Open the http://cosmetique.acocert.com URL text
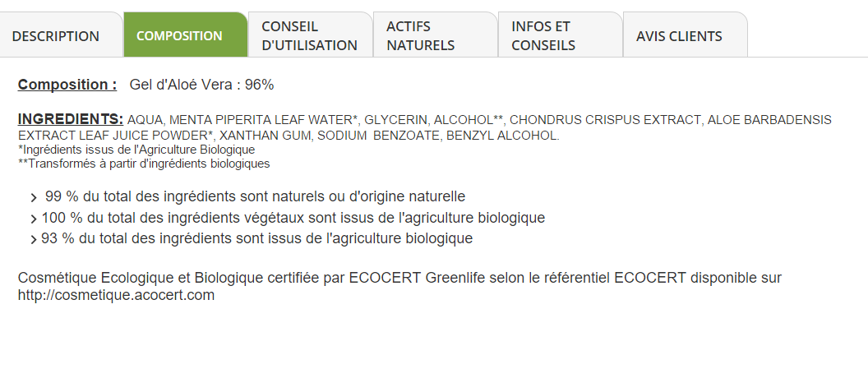 [116, 295]
